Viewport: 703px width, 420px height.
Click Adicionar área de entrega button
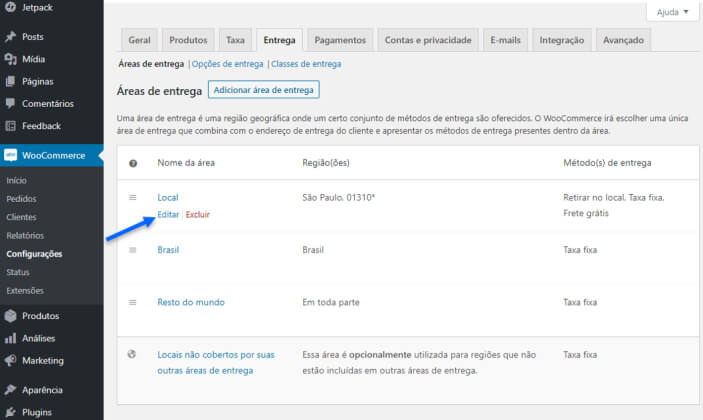263,90
